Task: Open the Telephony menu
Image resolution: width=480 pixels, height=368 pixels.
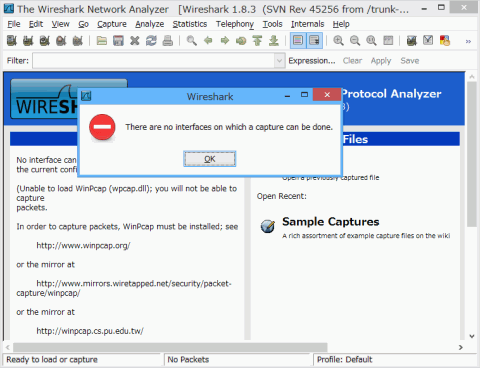Action: pyautogui.click(x=235, y=24)
